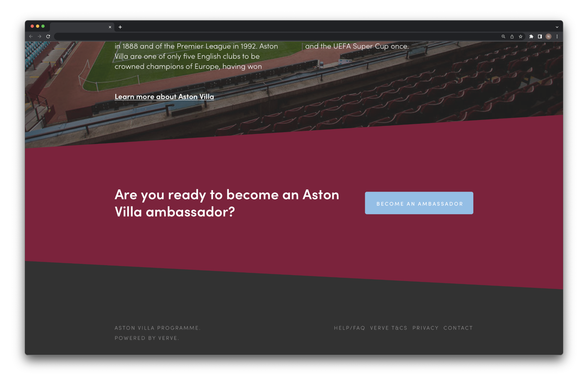Open the Contact footer link
The height and width of the screenshot is (385, 588).
point(458,328)
